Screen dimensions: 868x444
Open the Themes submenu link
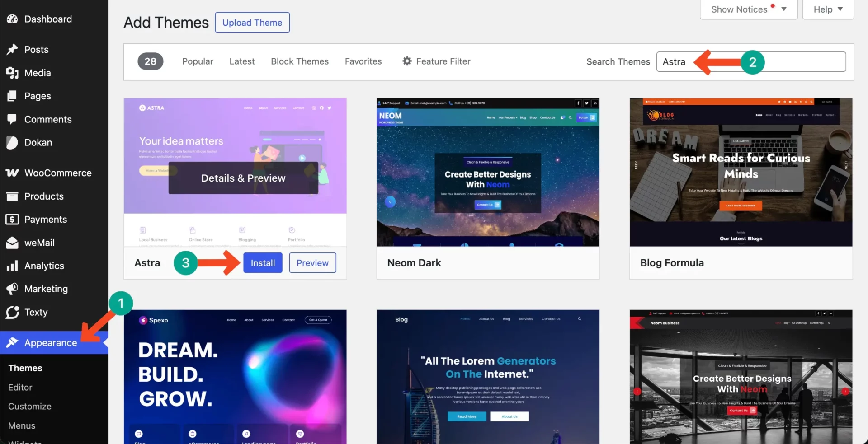(25, 368)
